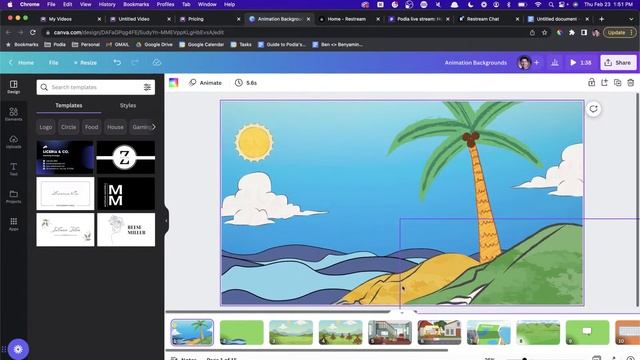Select the page 1 beach thumbnail
The height and width of the screenshot is (360, 640).
coord(192,332)
